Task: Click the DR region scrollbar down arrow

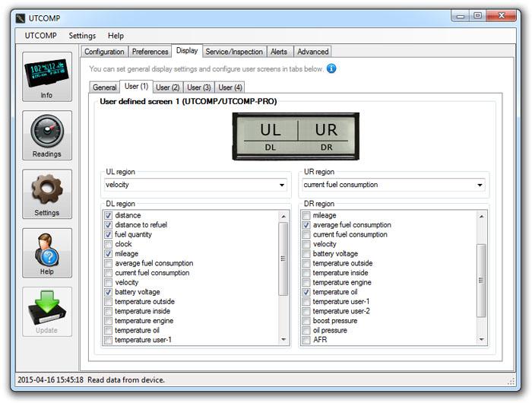Action: (481, 340)
